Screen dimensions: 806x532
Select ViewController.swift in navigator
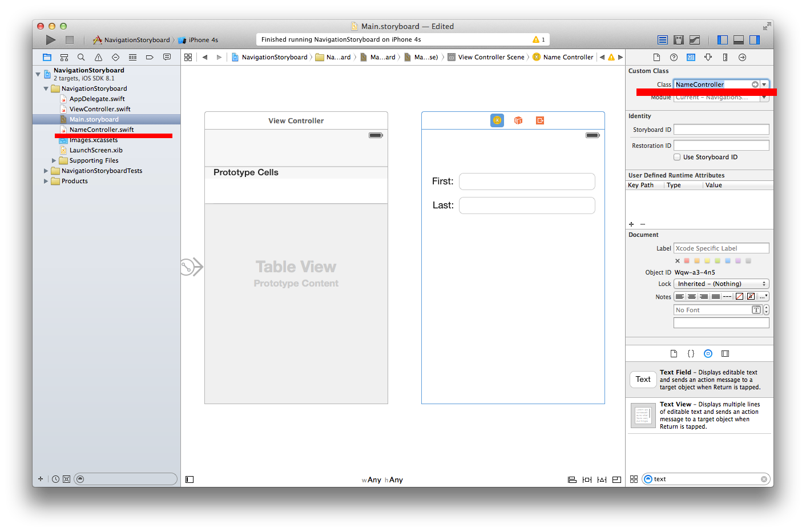click(x=100, y=109)
